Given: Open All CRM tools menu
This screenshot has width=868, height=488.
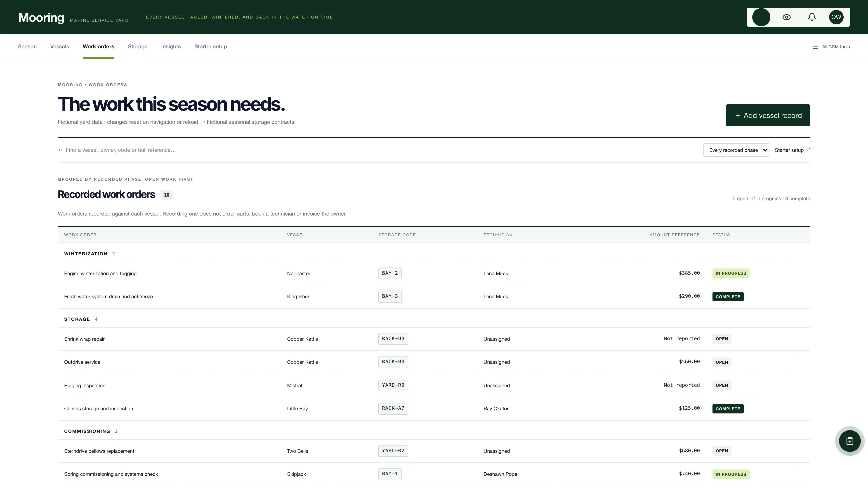Looking at the screenshot, I should (831, 47).
